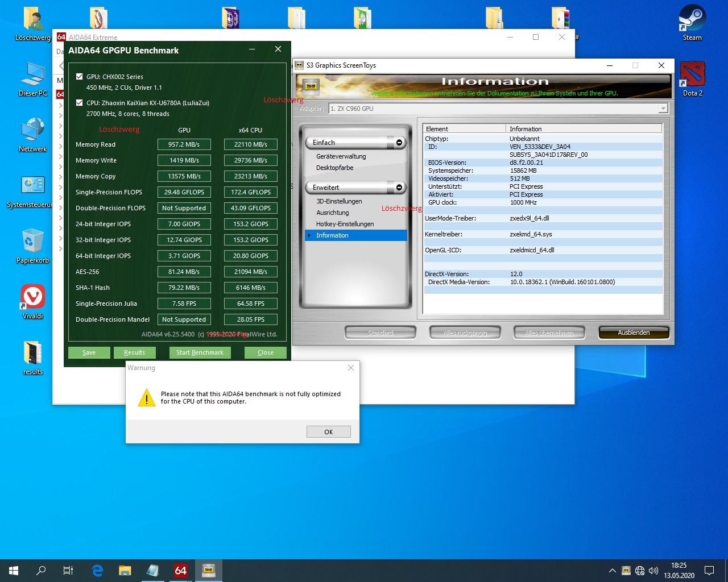728x582 pixels.
Task: Click the Results button
Action: (x=134, y=352)
